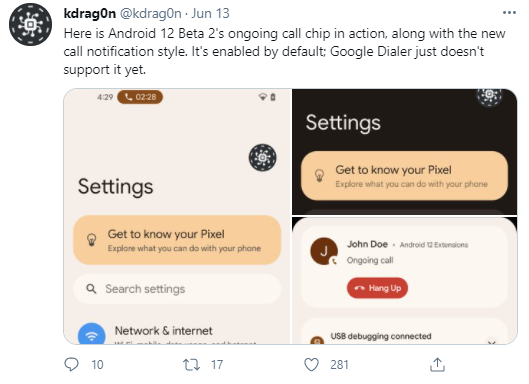The height and width of the screenshot is (384, 529).
Task: Open the kdrag0n display name link
Action: (90, 13)
